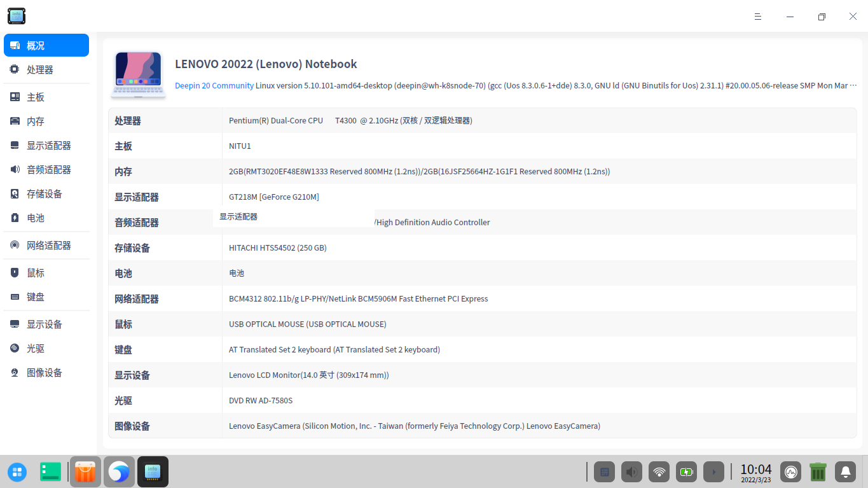
Task: Click the HITACHI HTS54502 (250 GB) value
Action: [x=278, y=247]
